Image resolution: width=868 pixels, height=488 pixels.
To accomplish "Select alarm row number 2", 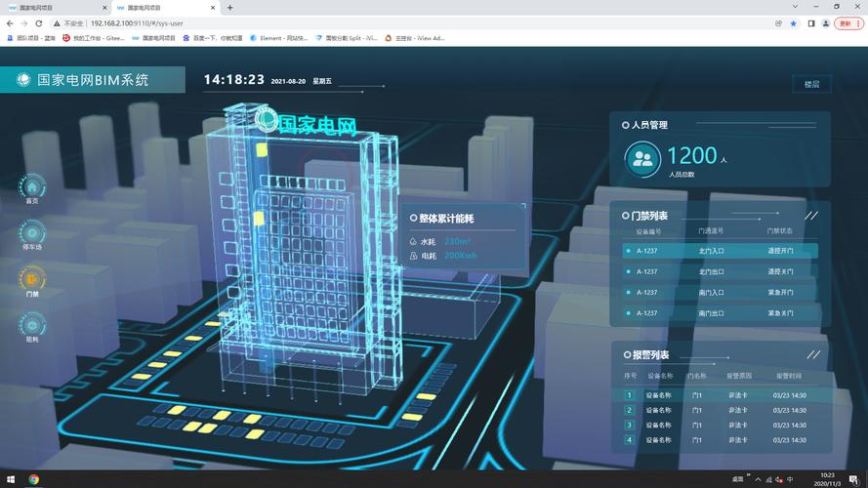I will pyautogui.click(x=722, y=410).
